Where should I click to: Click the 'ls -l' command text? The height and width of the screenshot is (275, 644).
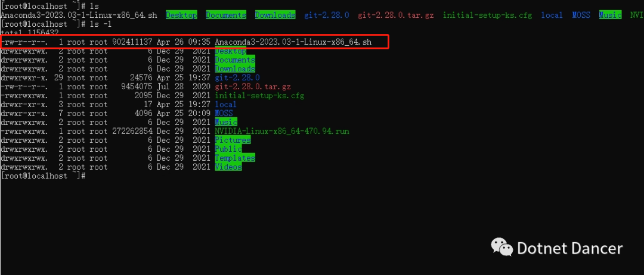pos(101,24)
